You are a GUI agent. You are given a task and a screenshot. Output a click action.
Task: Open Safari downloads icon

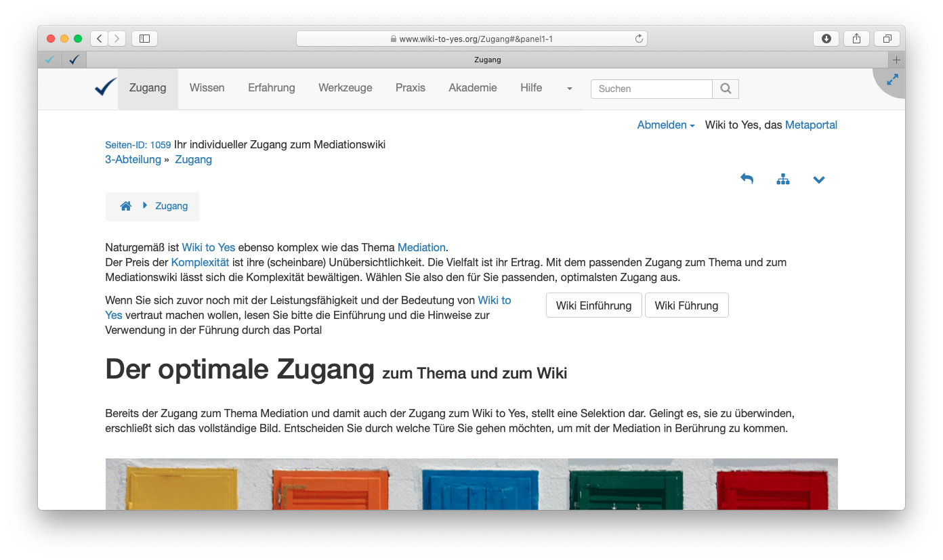pyautogui.click(x=826, y=39)
